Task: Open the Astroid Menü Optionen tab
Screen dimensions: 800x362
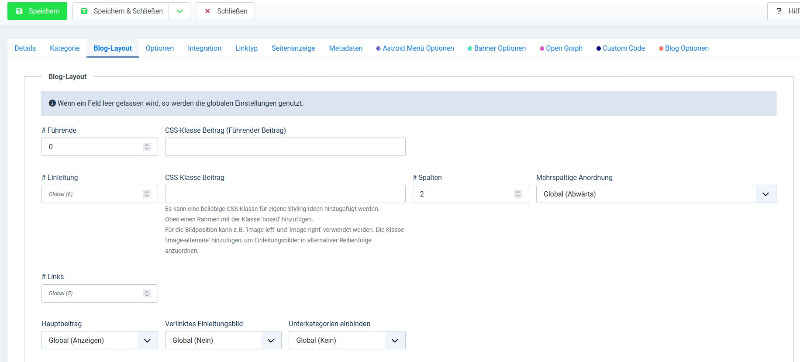Action: tap(415, 48)
